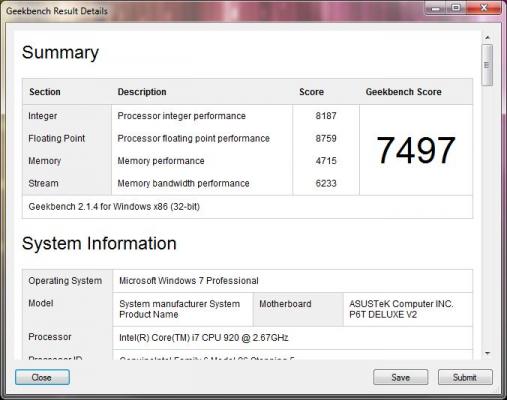Click the Stream score 6233
507x400 pixels.
point(326,183)
